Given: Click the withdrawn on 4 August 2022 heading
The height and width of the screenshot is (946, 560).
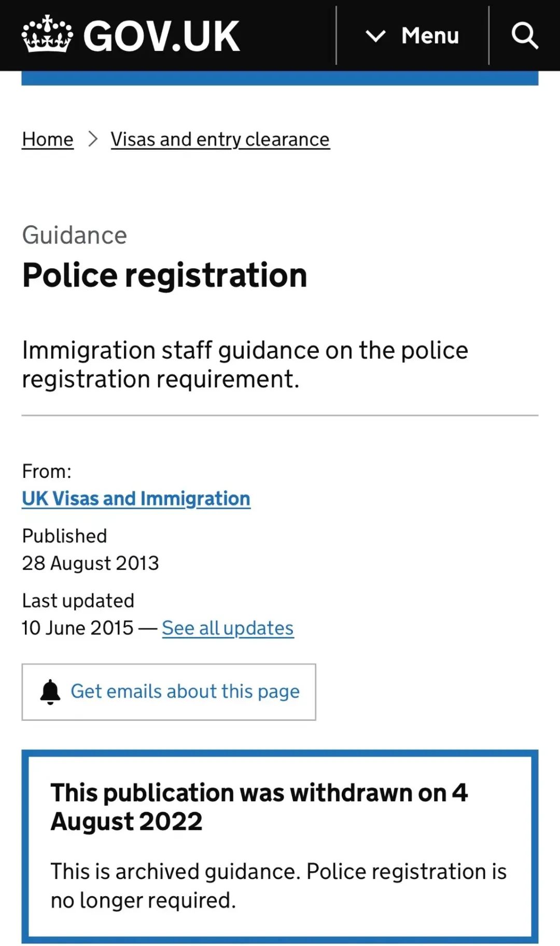Looking at the screenshot, I should coord(259,807).
